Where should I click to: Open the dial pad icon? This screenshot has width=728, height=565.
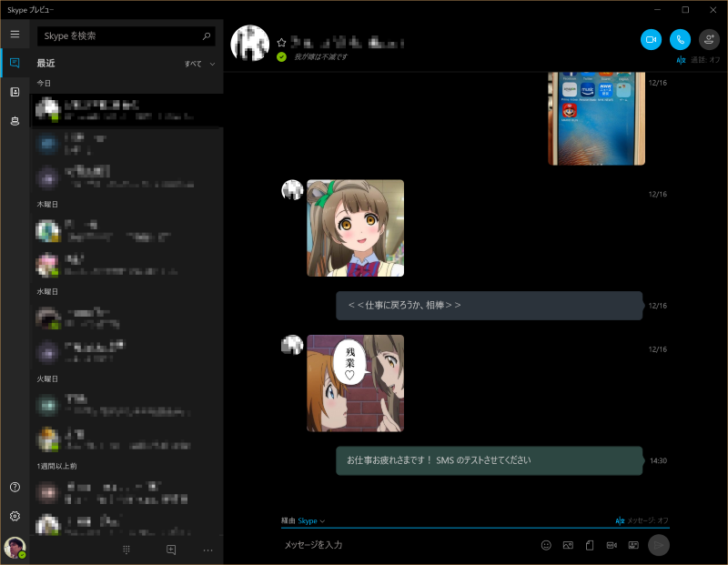126,550
